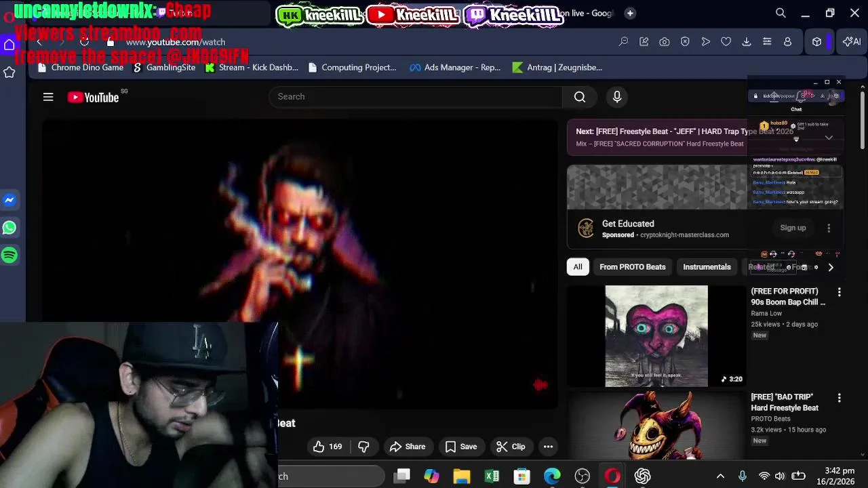Play the 90s Boom Bap heart thumbnail
Viewport: 868px width, 488px height.
tap(656, 336)
